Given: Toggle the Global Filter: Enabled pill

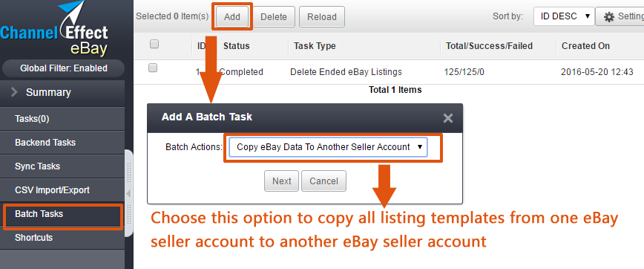Looking at the screenshot, I should tap(63, 68).
